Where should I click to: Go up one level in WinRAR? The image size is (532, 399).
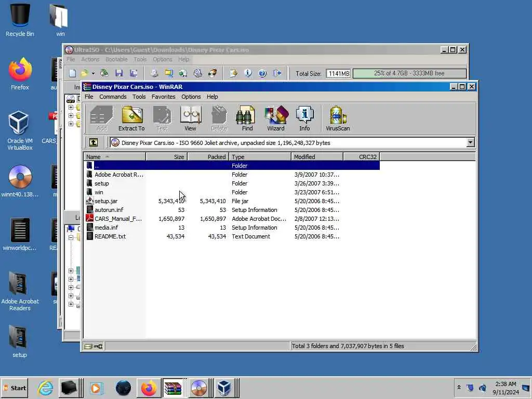tap(94, 142)
